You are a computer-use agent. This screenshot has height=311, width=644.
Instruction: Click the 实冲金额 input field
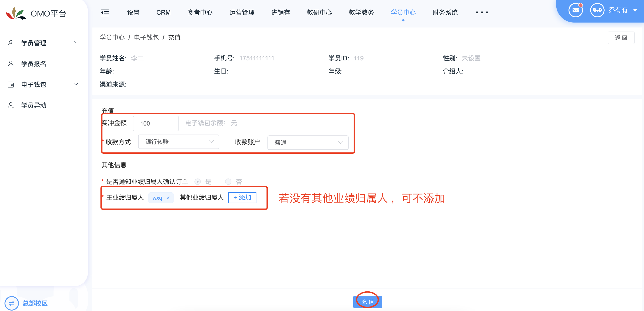156,123
